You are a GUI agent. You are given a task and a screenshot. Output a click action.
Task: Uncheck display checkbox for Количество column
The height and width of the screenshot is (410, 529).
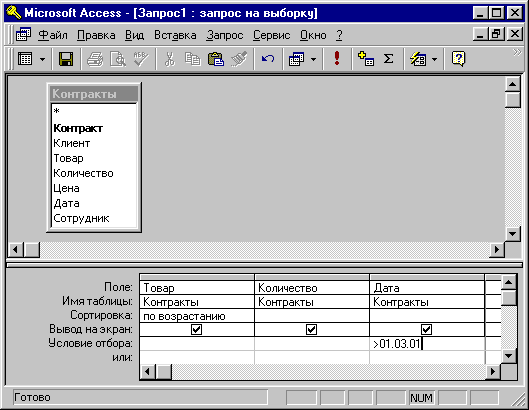(311, 329)
